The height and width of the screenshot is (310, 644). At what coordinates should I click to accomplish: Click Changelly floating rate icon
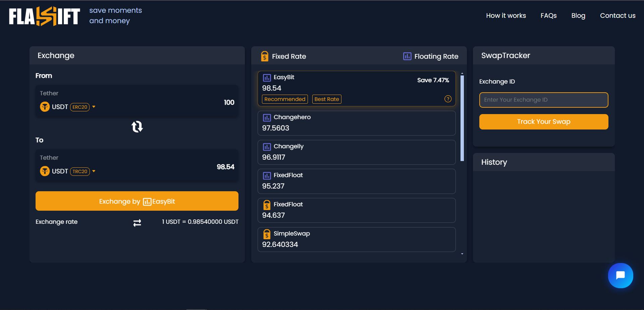267,147
